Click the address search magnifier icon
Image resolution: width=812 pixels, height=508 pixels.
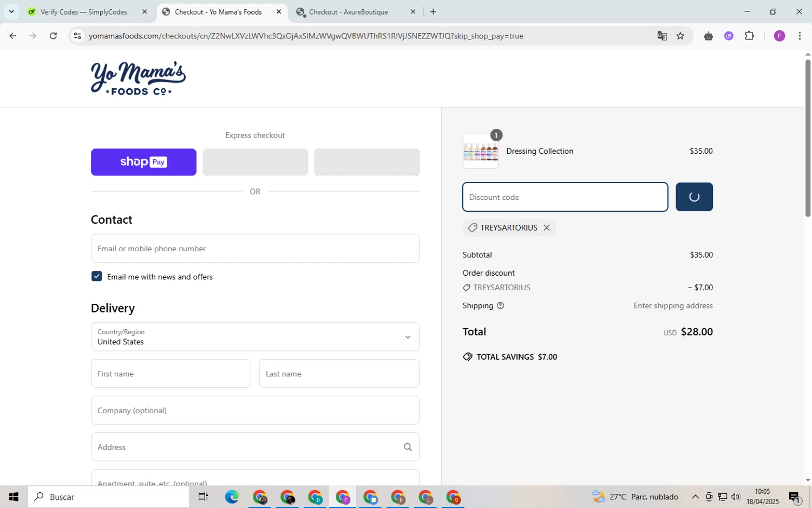tap(408, 447)
